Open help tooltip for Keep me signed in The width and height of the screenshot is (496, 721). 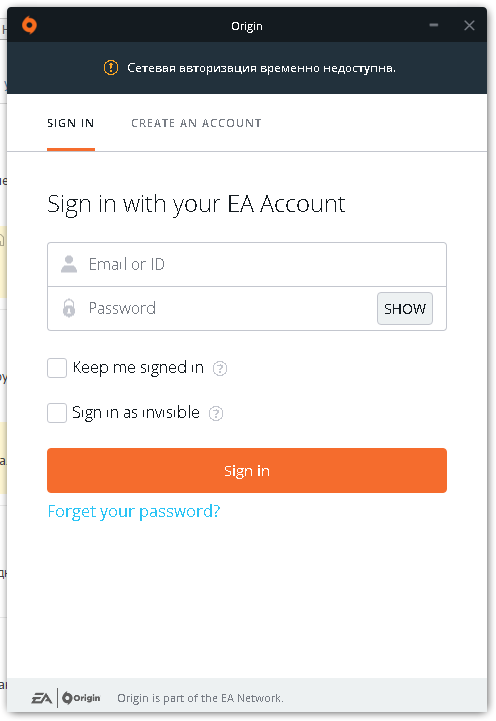point(220,368)
